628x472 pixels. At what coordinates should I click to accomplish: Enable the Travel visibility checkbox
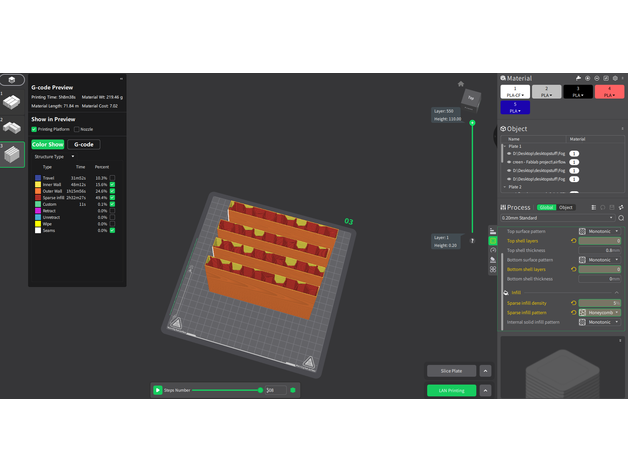pyautogui.click(x=113, y=178)
